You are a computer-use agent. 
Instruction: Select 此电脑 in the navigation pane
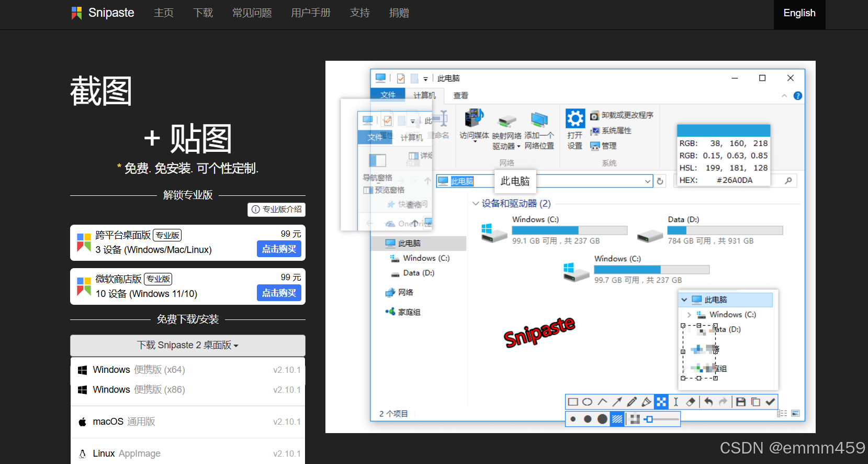pyautogui.click(x=419, y=244)
